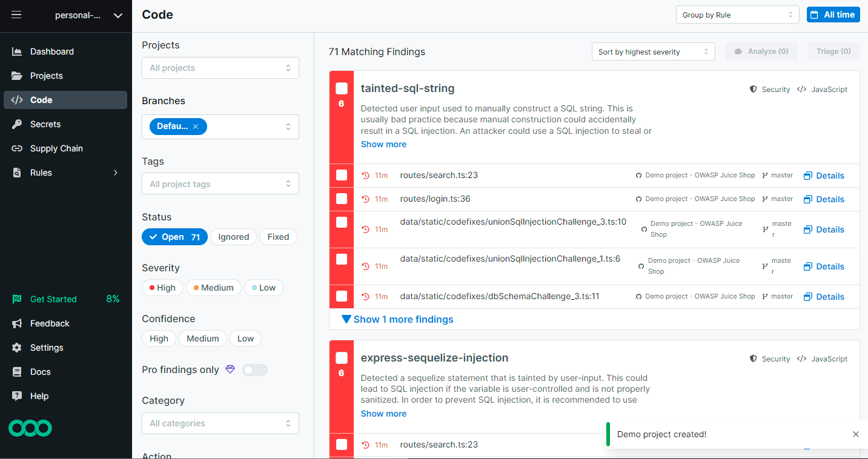868x459 pixels.
Task: Open the Secrets key icon page
Action: pyautogui.click(x=17, y=124)
